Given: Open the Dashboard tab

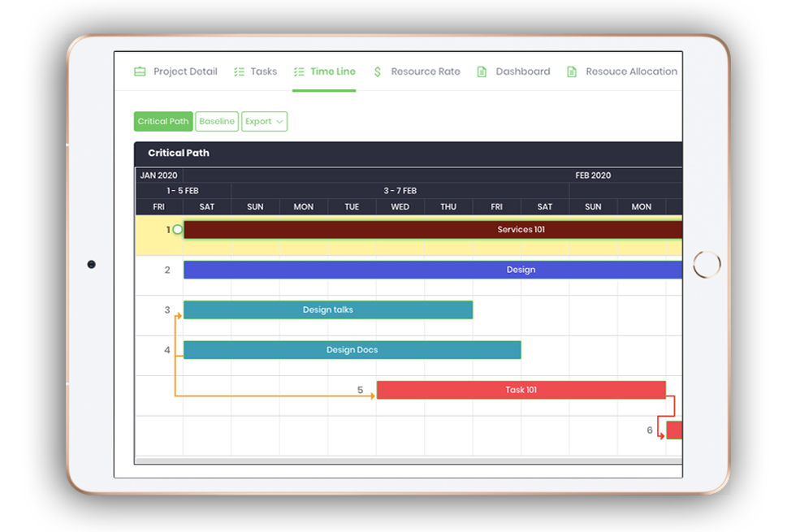Looking at the screenshot, I should (x=522, y=71).
